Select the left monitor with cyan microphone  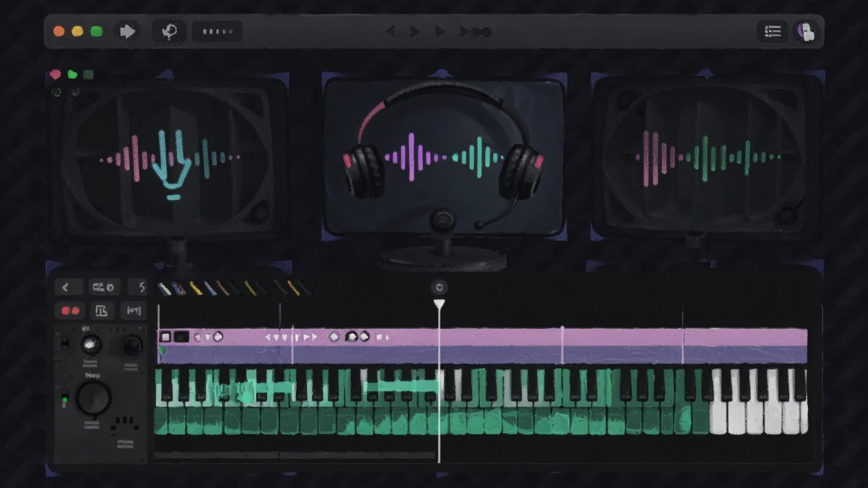pyautogui.click(x=170, y=159)
